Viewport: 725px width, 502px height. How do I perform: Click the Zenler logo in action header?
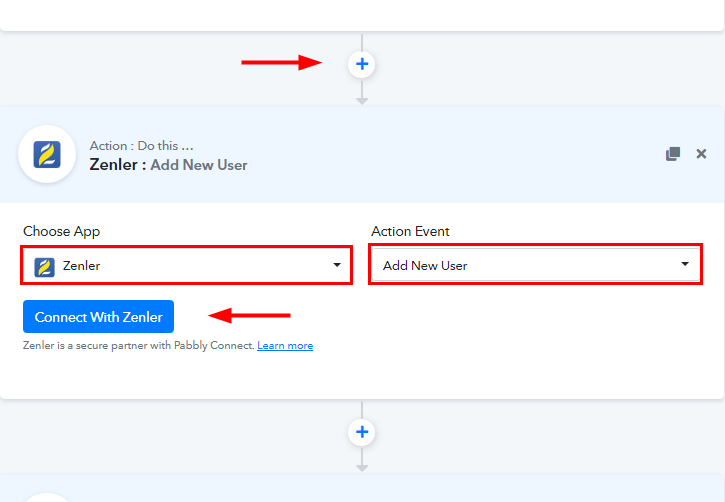coord(47,154)
